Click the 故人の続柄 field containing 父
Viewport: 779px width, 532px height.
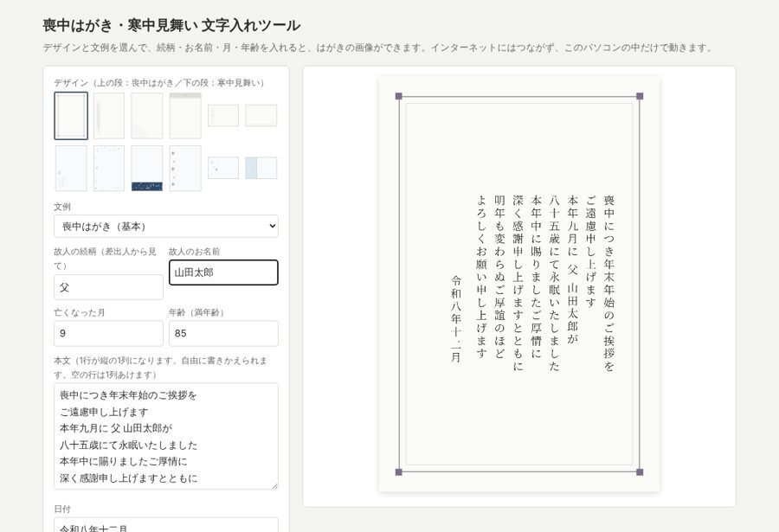(x=108, y=287)
